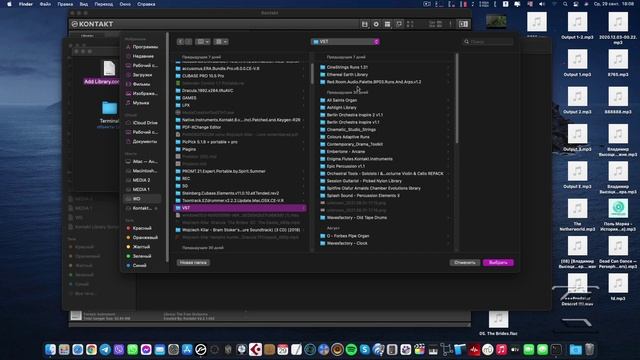Eject the Kontakt volume in sidebar

coord(156,208)
